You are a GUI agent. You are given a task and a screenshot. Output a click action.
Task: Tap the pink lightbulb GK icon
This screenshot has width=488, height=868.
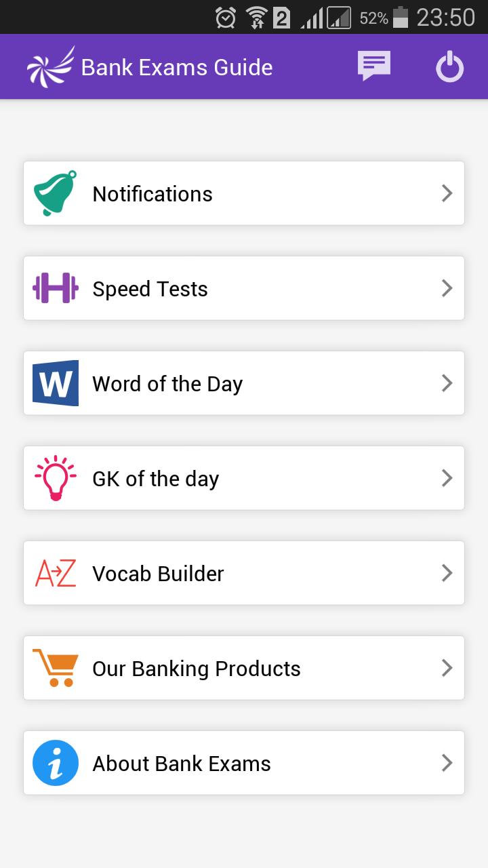click(x=55, y=478)
